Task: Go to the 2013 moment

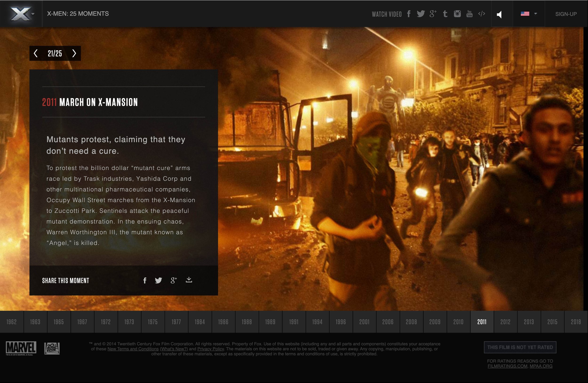Action: (529, 322)
